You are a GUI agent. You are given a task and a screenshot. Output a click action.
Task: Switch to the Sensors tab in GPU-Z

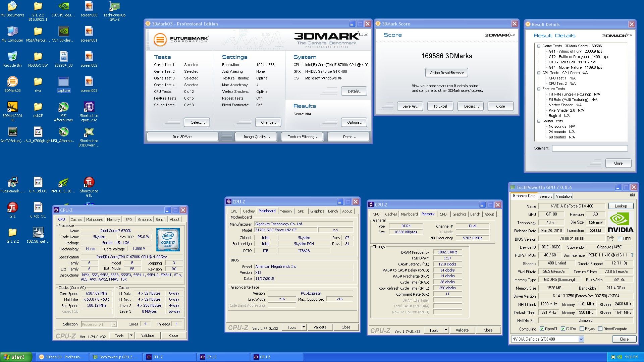(x=545, y=196)
